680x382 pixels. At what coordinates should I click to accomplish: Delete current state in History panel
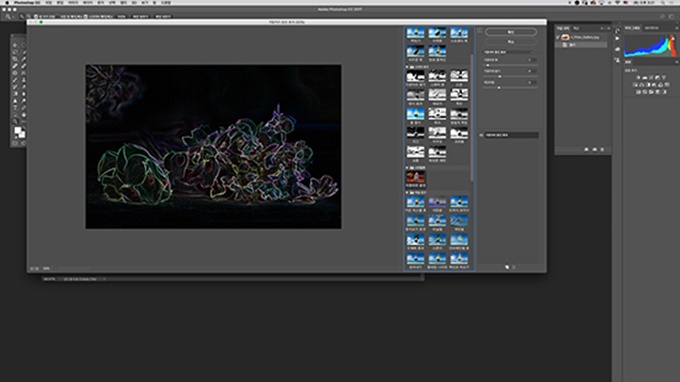click(x=602, y=149)
